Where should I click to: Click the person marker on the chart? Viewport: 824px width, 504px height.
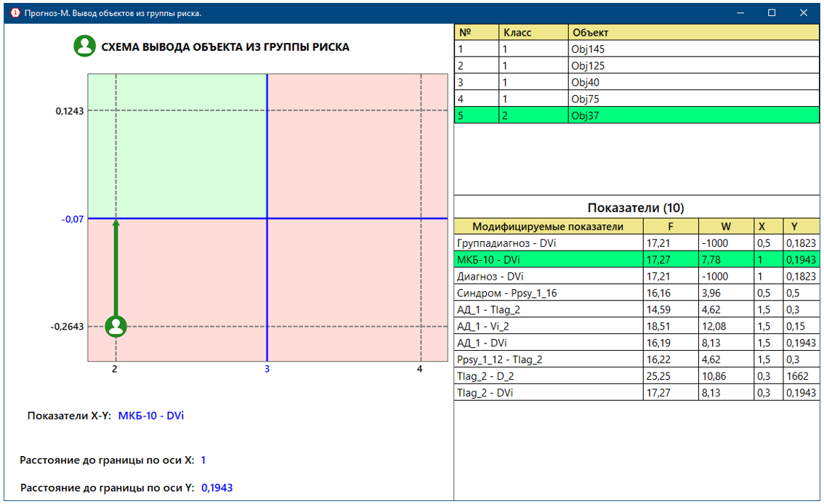pyautogui.click(x=116, y=327)
